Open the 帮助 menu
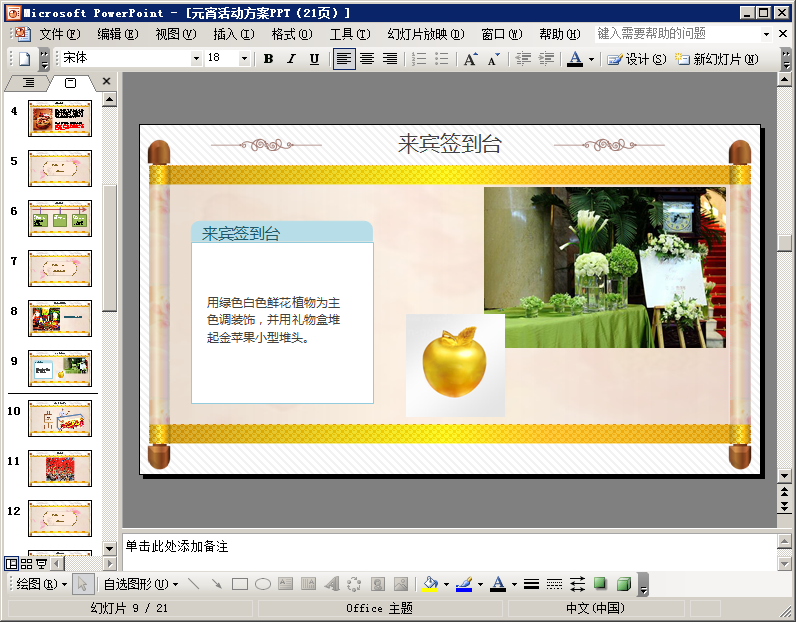The height and width of the screenshot is (622, 796). pyautogui.click(x=559, y=34)
